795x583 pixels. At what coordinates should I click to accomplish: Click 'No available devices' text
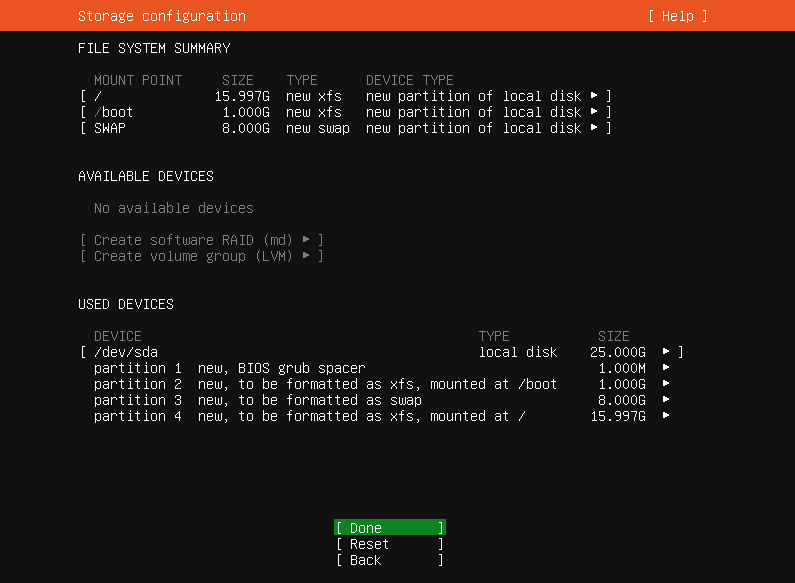(x=173, y=208)
